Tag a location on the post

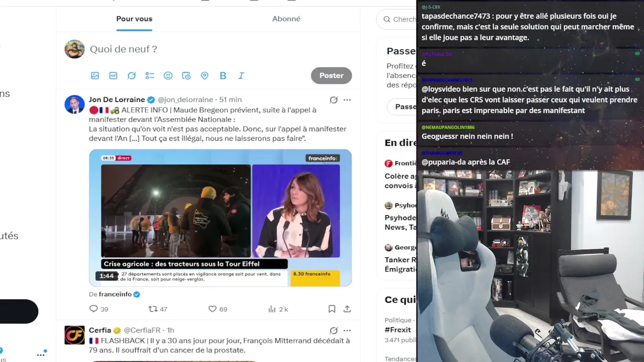tap(204, 75)
